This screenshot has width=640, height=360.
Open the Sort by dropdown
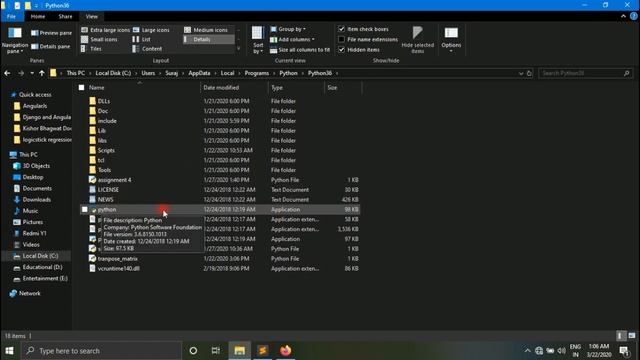click(x=258, y=40)
